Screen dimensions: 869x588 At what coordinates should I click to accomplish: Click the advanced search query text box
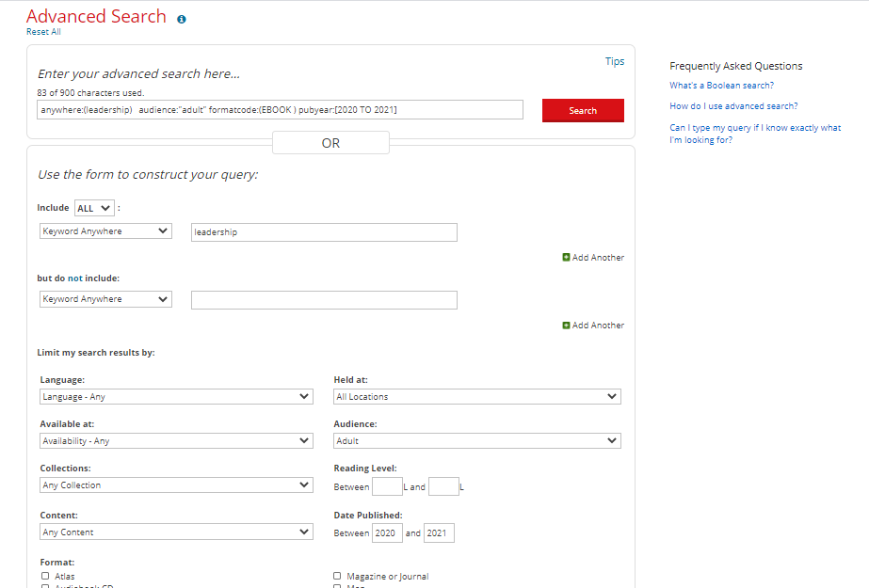(x=280, y=110)
